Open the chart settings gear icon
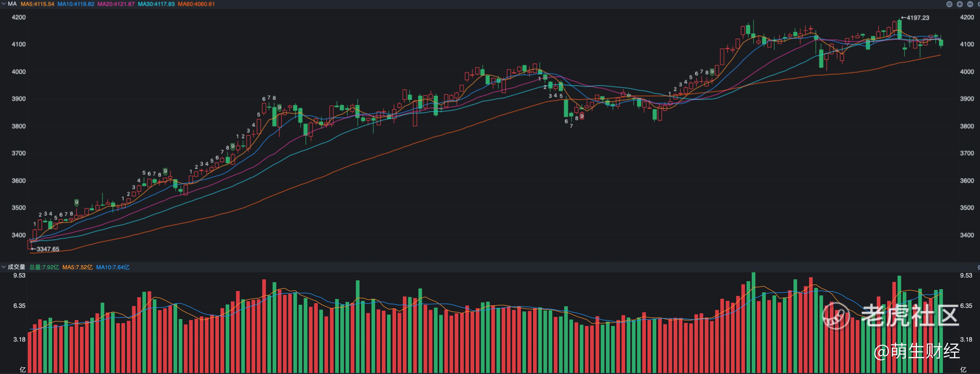 979,4
